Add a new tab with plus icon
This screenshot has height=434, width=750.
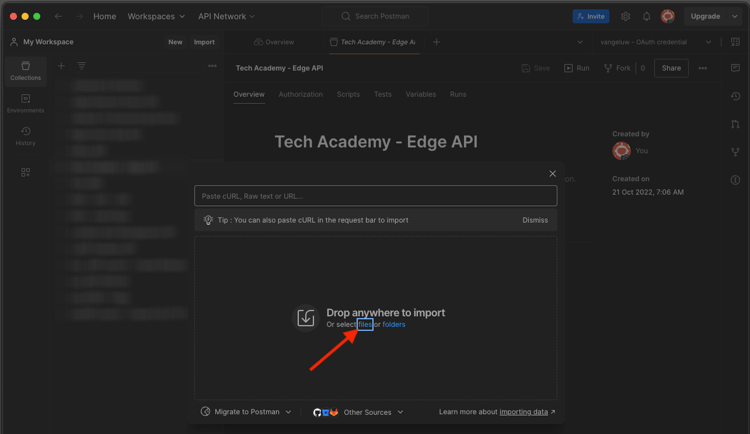pyautogui.click(x=436, y=42)
